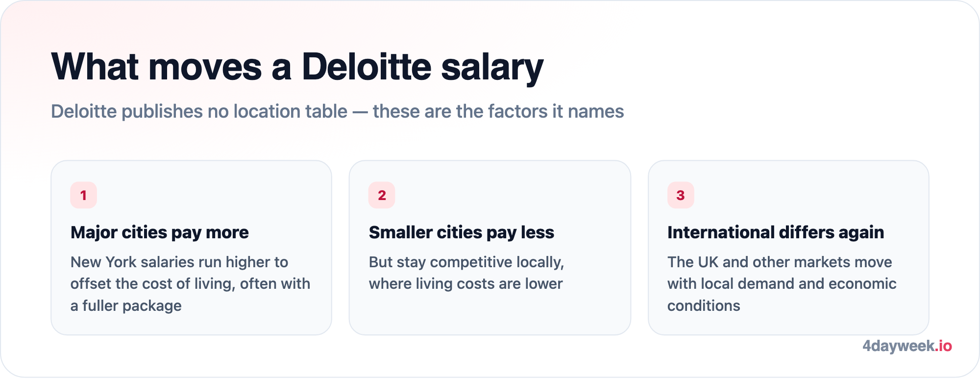Image resolution: width=980 pixels, height=379 pixels.
Task: Click the number 3 badge icon
Action: (x=681, y=195)
